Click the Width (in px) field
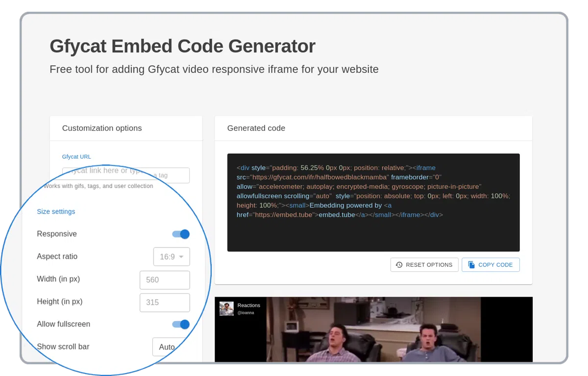588x376 pixels. tap(165, 280)
